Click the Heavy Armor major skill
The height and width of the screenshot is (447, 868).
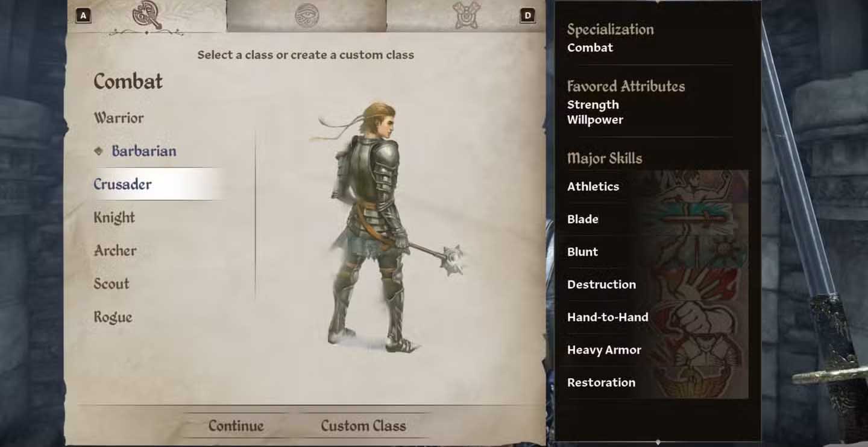point(604,350)
